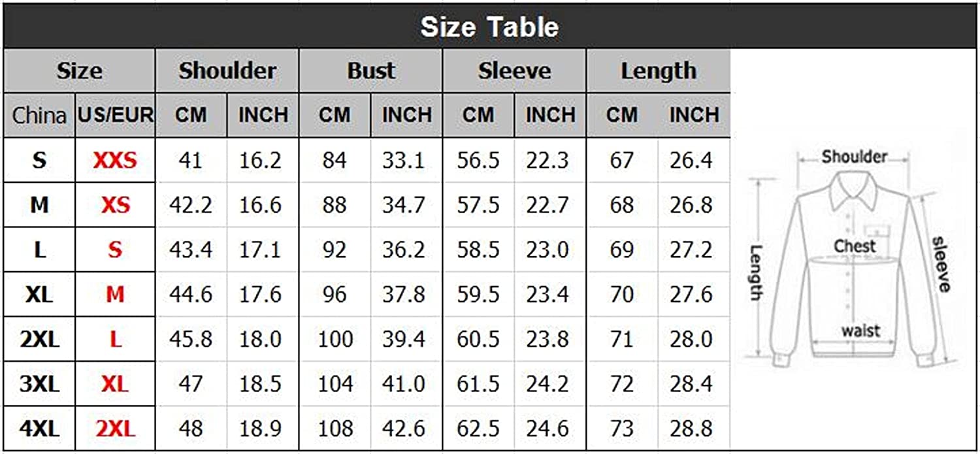980x454 pixels.
Task: Click the China 3XL row label
Action: tap(40, 384)
